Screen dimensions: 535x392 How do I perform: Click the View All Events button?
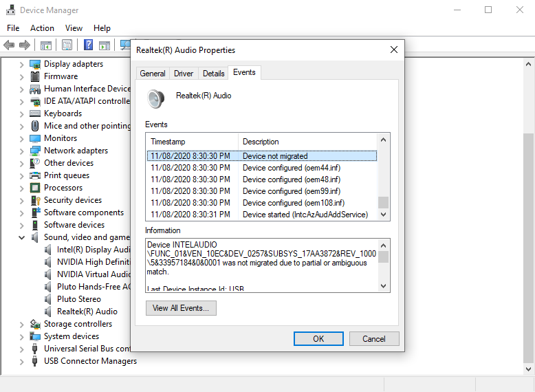pos(181,308)
